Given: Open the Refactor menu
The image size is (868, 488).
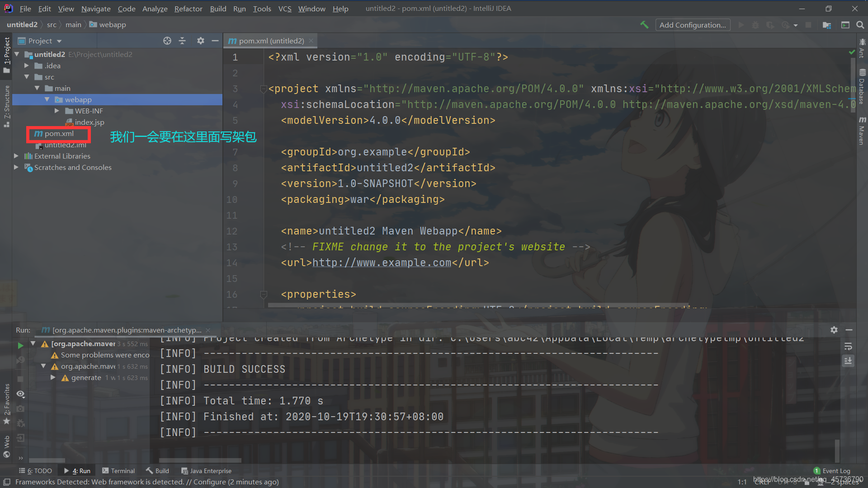Looking at the screenshot, I should [189, 9].
